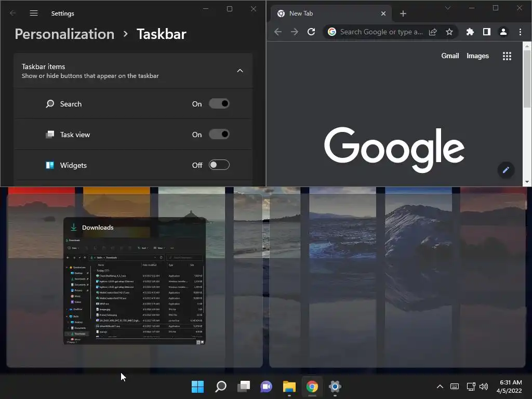Click the Search magnifier icon in Settings row
532x399 pixels.
pos(50,104)
